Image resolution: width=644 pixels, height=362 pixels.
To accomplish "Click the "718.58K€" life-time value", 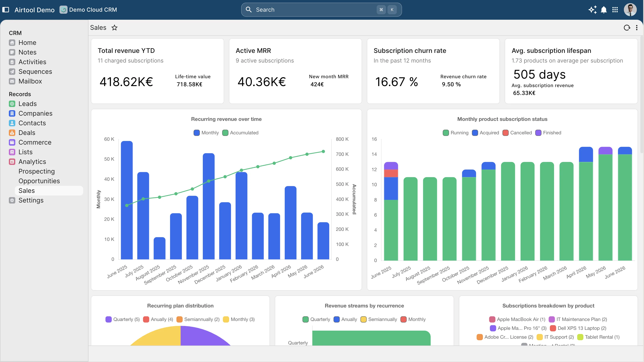I will (x=190, y=84).
